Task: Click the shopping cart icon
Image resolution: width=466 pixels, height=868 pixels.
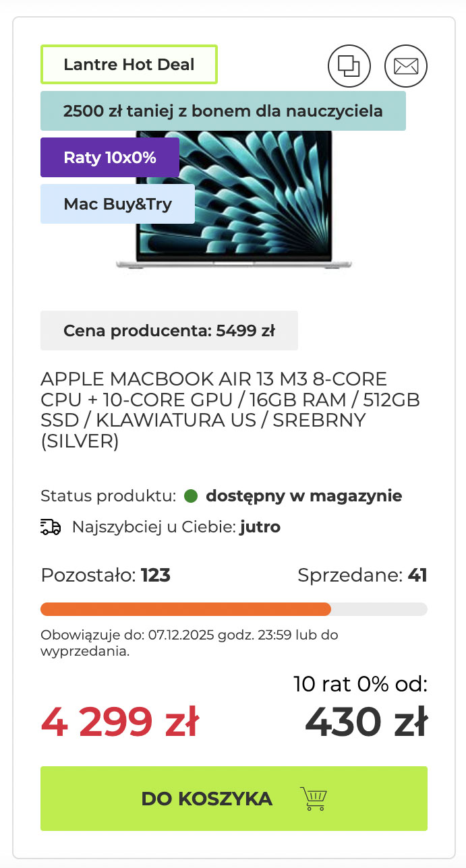Action: click(314, 799)
